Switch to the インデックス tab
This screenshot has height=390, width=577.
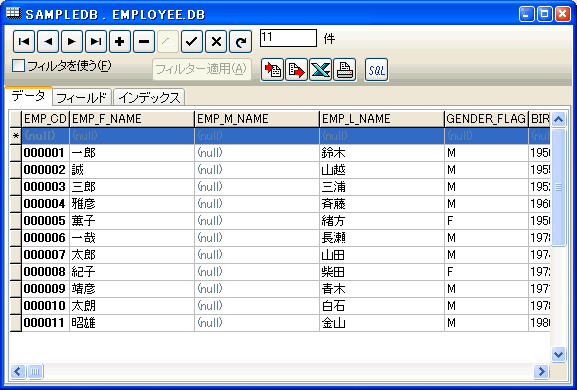(x=149, y=98)
